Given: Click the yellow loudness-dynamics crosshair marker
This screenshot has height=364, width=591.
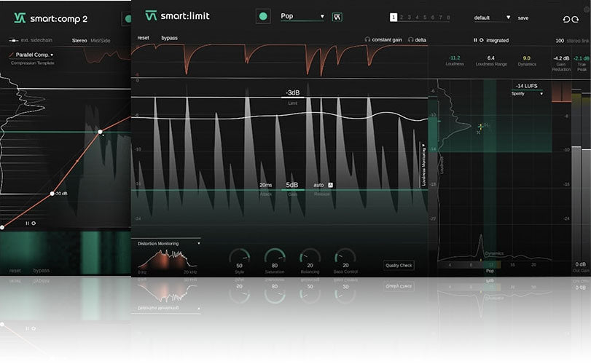Looking at the screenshot, I should point(480,127).
